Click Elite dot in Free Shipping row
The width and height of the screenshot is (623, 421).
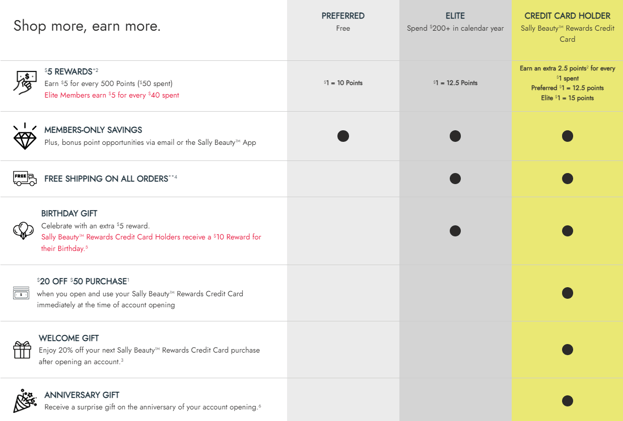click(455, 179)
